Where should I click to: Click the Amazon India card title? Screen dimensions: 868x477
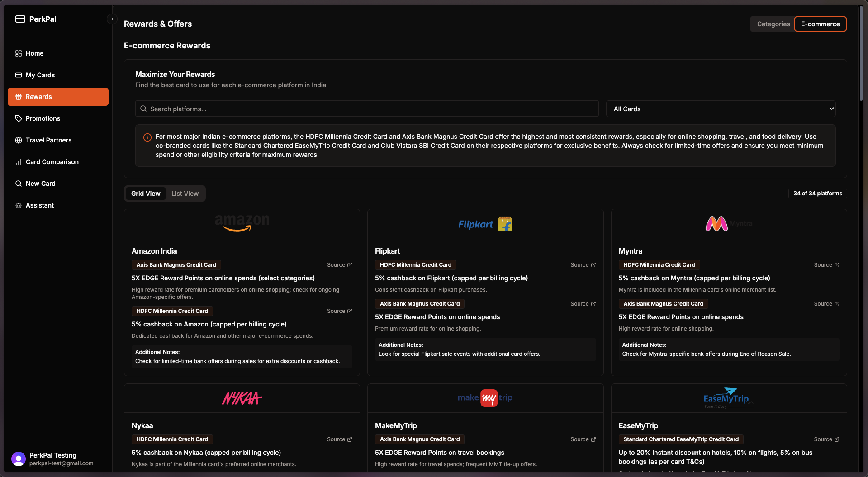click(154, 251)
